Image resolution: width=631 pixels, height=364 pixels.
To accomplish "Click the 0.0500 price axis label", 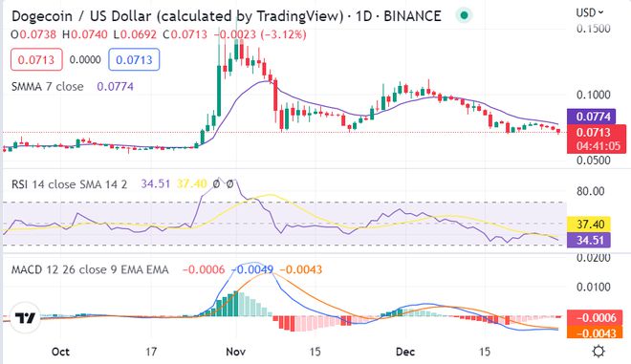I will tap(593, 161).
